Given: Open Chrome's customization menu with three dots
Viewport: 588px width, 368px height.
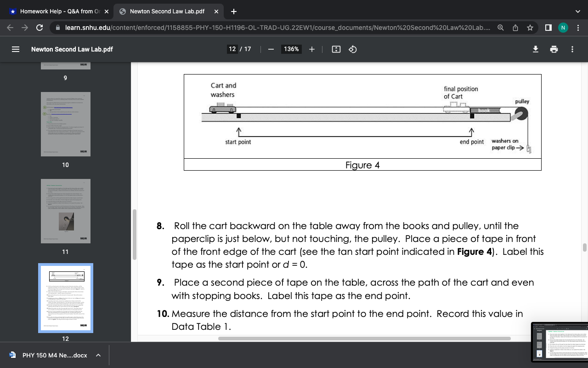Looking at the screenshot, I should click(577, 27).
